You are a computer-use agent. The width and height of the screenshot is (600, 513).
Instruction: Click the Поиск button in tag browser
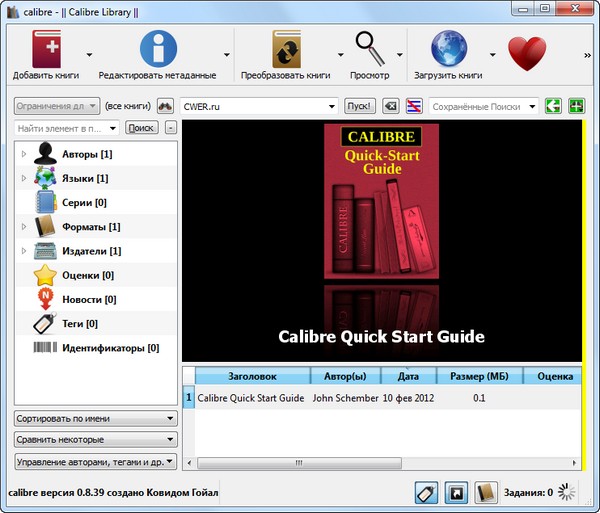tap(142, 128)
